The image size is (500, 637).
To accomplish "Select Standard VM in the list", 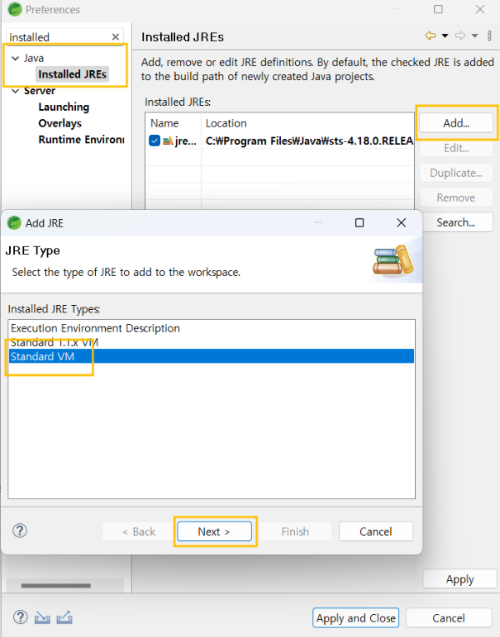I will pyautogui.click(x=211, y=356).
